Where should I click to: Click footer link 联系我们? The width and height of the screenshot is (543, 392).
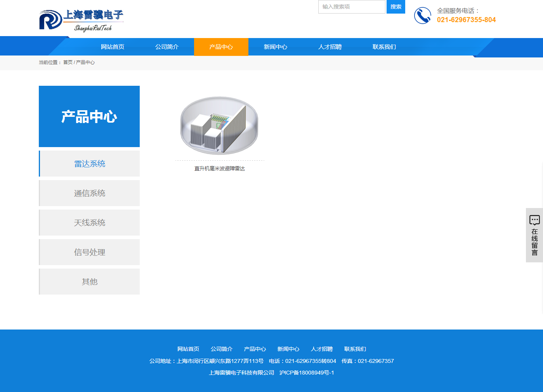tap(355, 349)
